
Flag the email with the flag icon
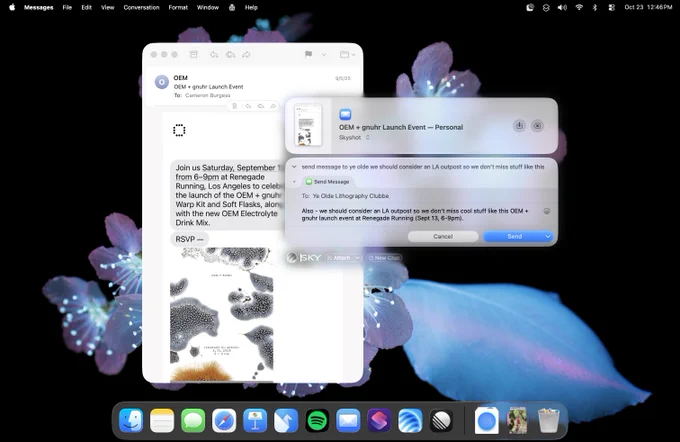click(308, 54)
